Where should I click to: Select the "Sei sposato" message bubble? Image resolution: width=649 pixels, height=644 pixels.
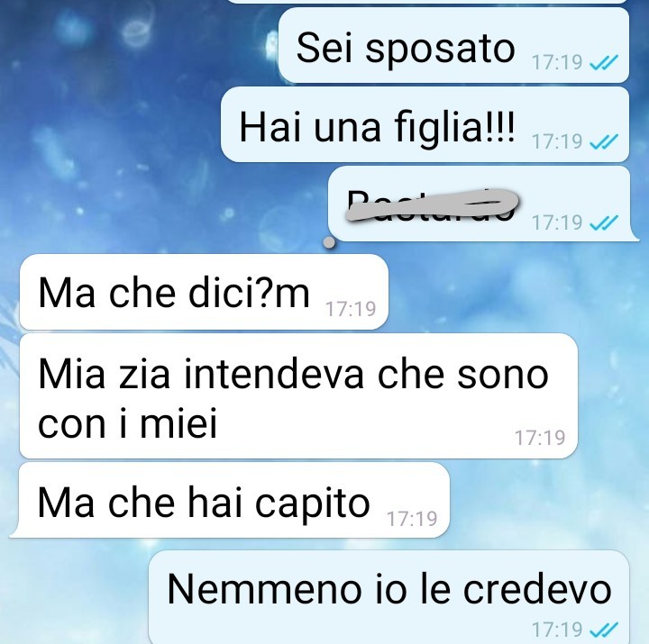pyautogui.click(x=454, y=45)
